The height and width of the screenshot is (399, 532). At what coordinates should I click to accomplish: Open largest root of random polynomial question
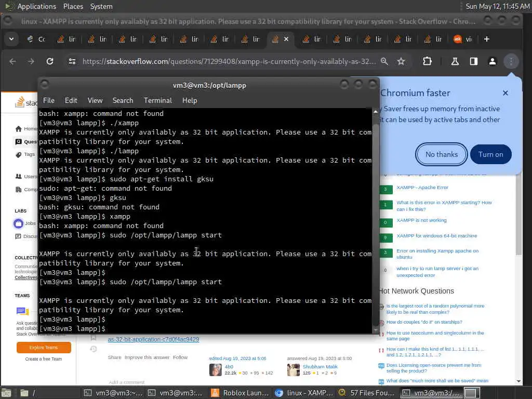[x=435, y=309]
